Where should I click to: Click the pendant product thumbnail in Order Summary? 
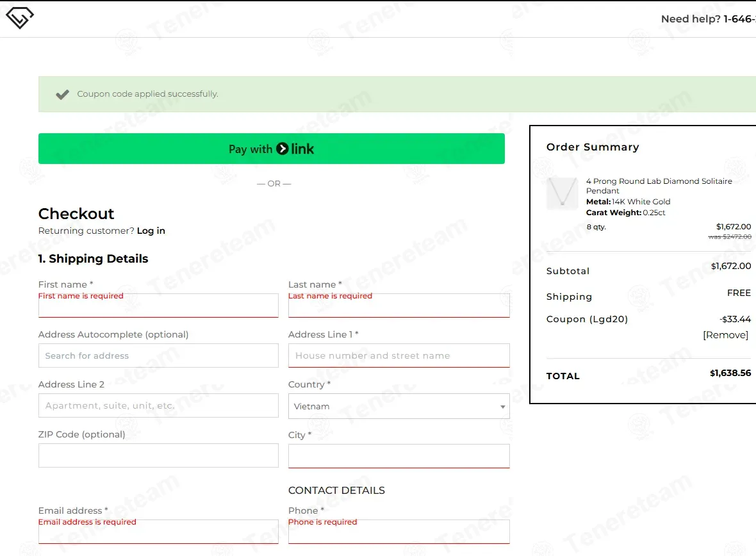point(562,193)
